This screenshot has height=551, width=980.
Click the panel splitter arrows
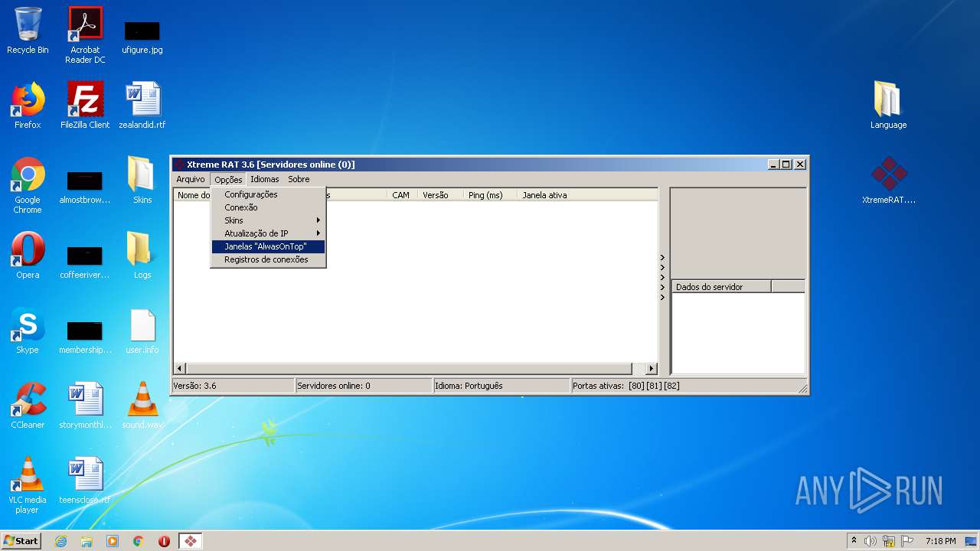point(662,277)
